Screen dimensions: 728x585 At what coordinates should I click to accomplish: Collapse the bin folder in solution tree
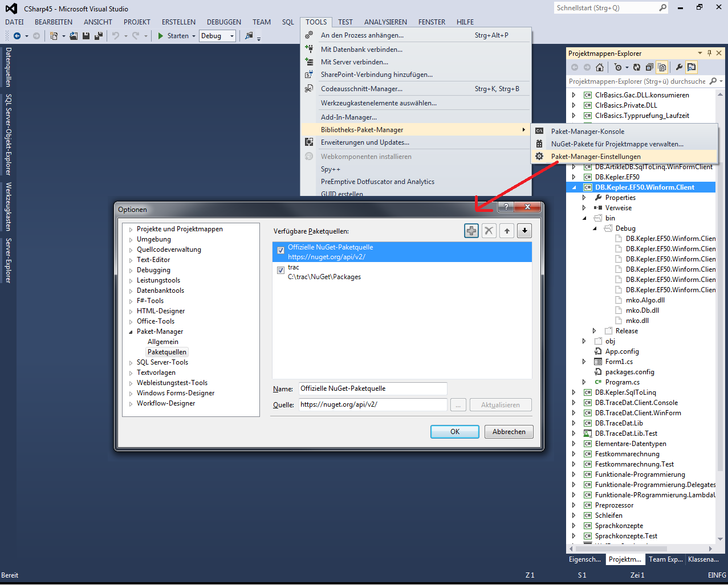tap(584, 218)
